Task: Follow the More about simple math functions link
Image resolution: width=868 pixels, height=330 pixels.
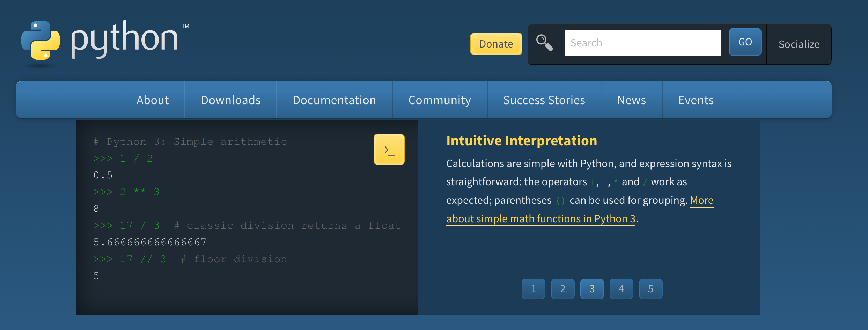Action: 580,209
